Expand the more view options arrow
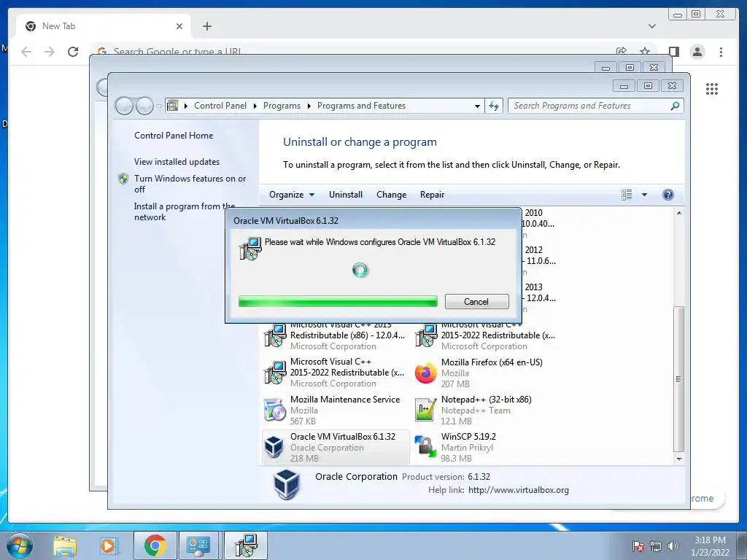 click(644, 194)
